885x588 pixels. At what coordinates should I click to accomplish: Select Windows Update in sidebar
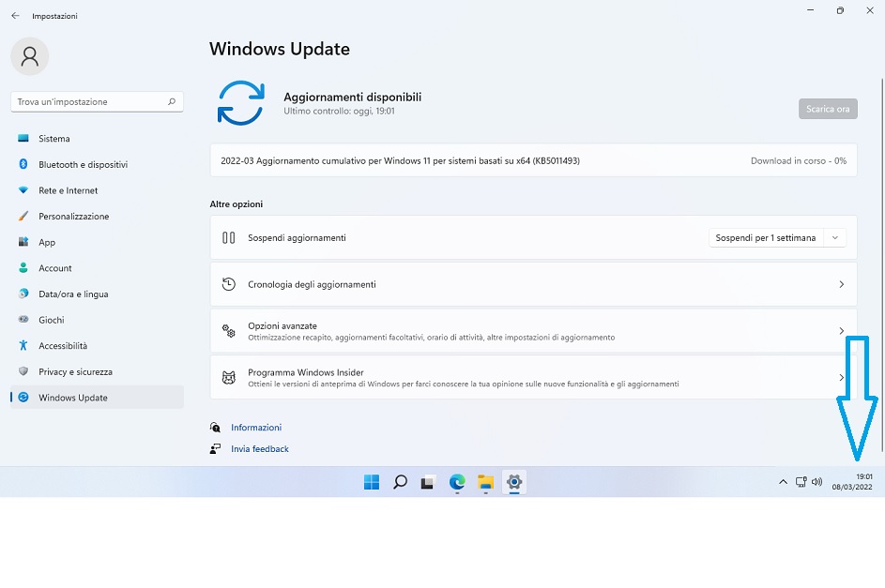coord(97,398)
